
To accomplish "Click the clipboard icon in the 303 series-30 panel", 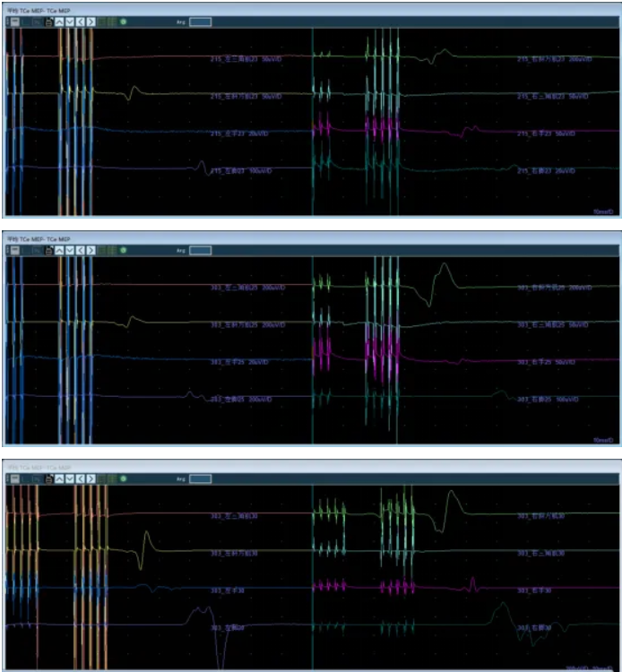I will [x=48, y=478].
